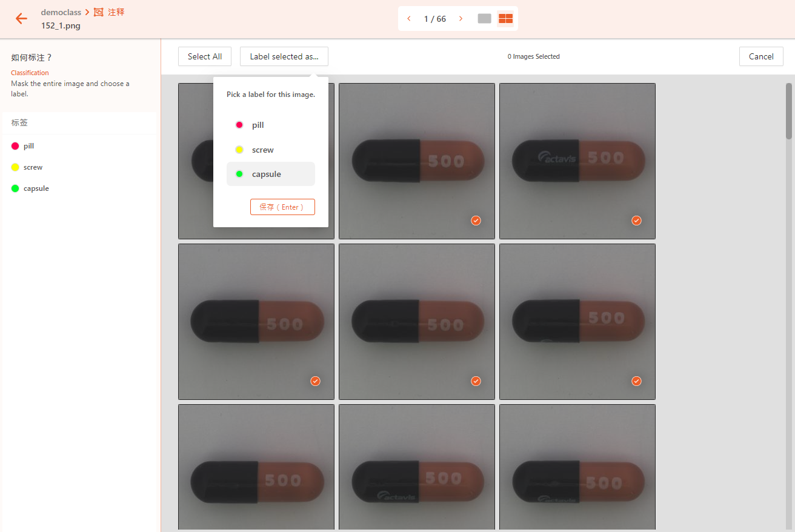Select the first-row right actavis capsule thumbnail
795x532 pixels.
coord(577,161)
